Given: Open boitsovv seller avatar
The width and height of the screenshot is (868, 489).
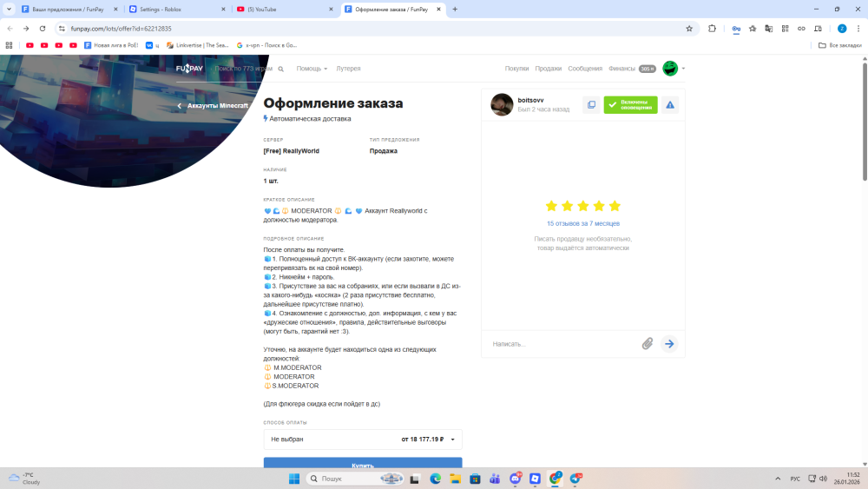Looking at the screenshot, I should (x=502, y=105).
